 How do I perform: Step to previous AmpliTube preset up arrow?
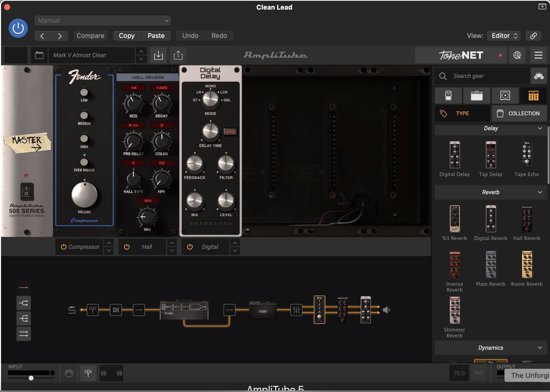[141, 51]
